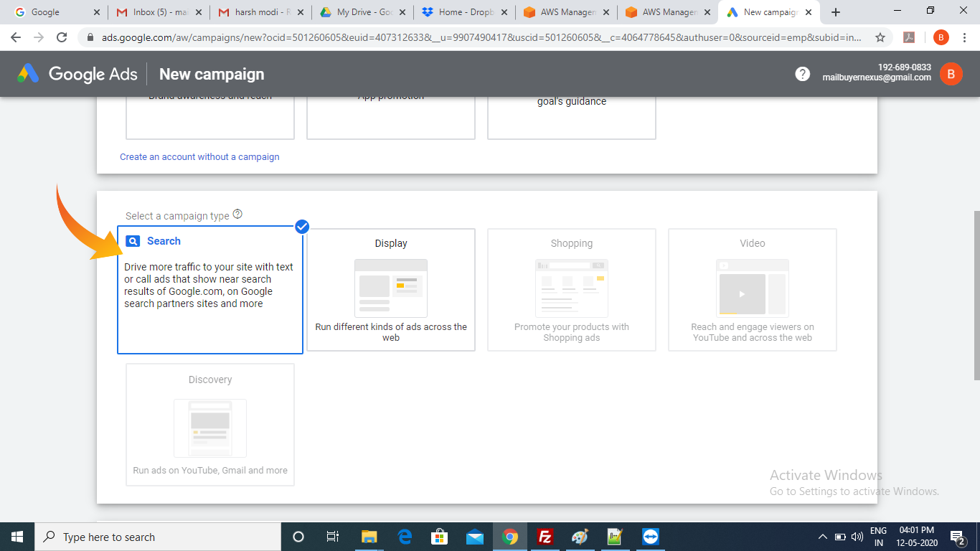Click Create an account without a campaign

(x=199, y=156)
